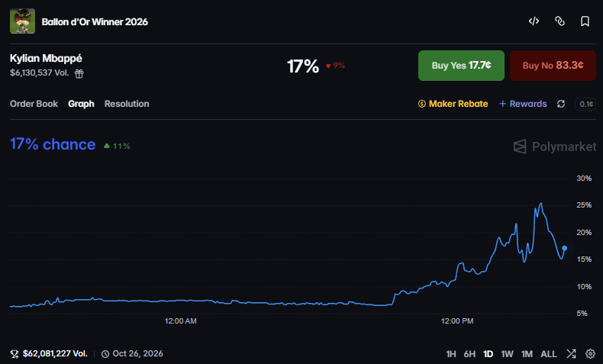Buy No at 83.3¢

tap(553, 66)
